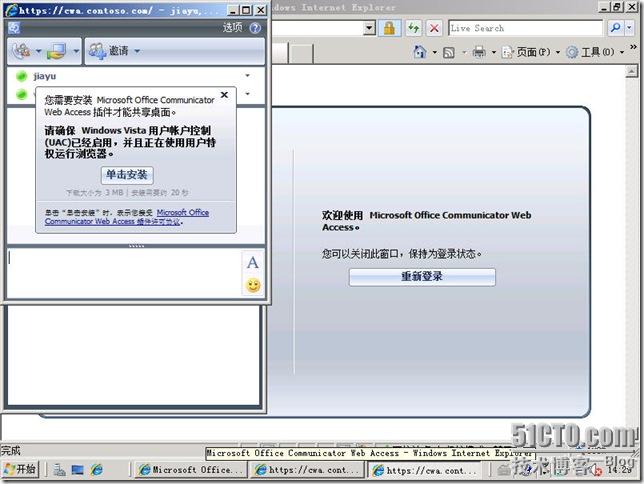Click the conversation splitter grip dots
Image resolution: width=644 pixels, height=484 pixels.
(136, 246)
